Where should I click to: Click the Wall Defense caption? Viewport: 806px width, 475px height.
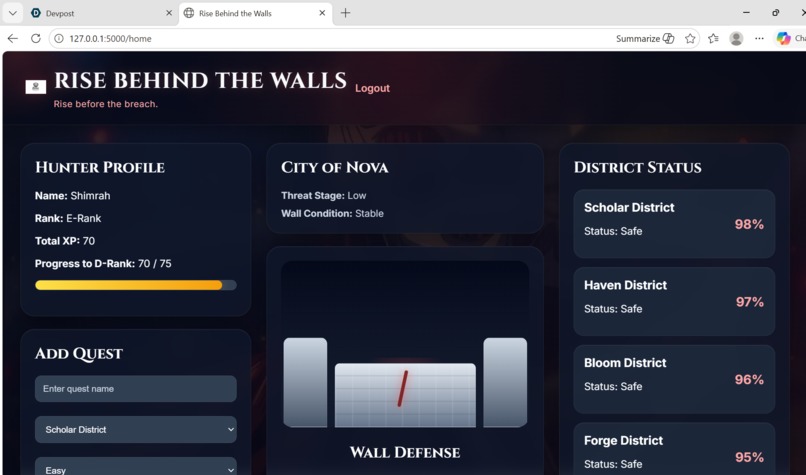coord(405,452)
